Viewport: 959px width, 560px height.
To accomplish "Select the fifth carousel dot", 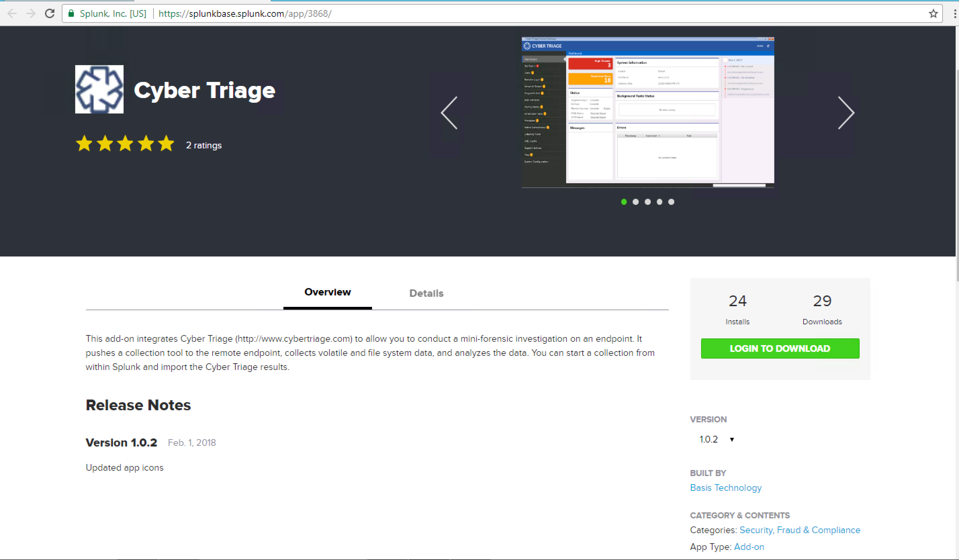I will (x=671, y=202).
